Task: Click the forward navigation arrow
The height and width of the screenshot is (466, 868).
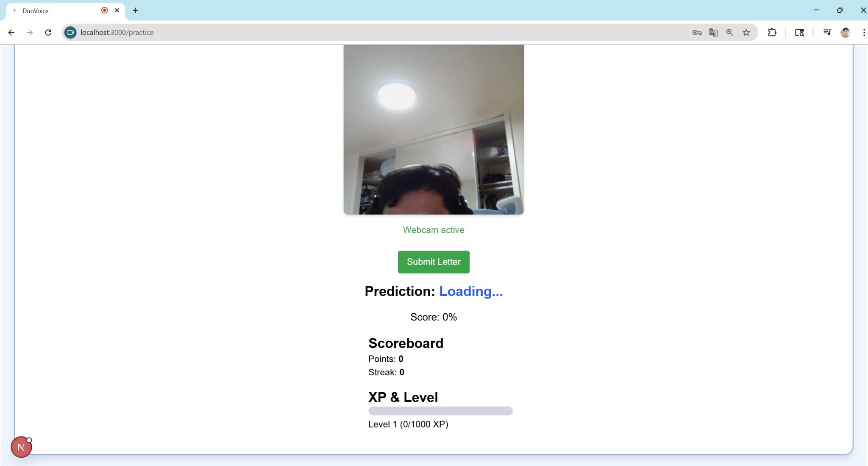Action: pos(30,32)
